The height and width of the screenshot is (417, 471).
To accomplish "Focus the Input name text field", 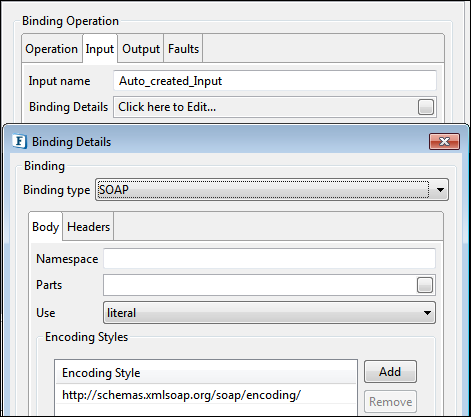I will tap(275, 81).
